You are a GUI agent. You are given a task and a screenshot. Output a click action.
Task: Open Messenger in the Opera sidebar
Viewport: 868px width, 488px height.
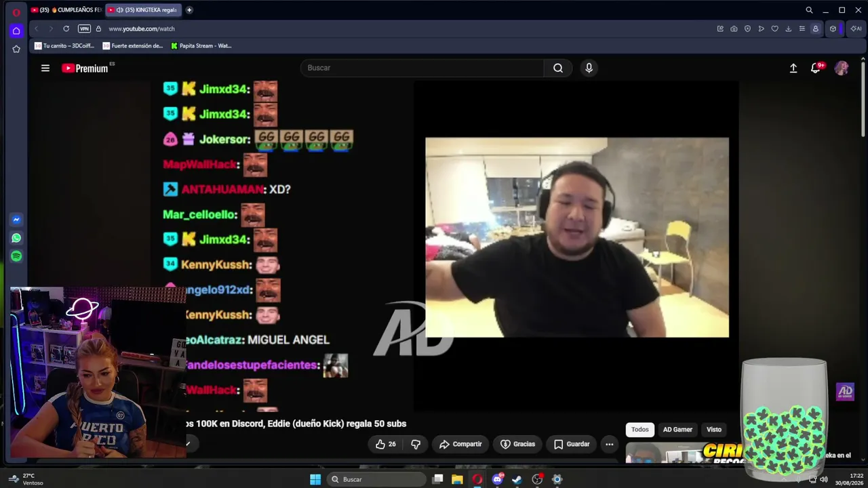[16, 220]
